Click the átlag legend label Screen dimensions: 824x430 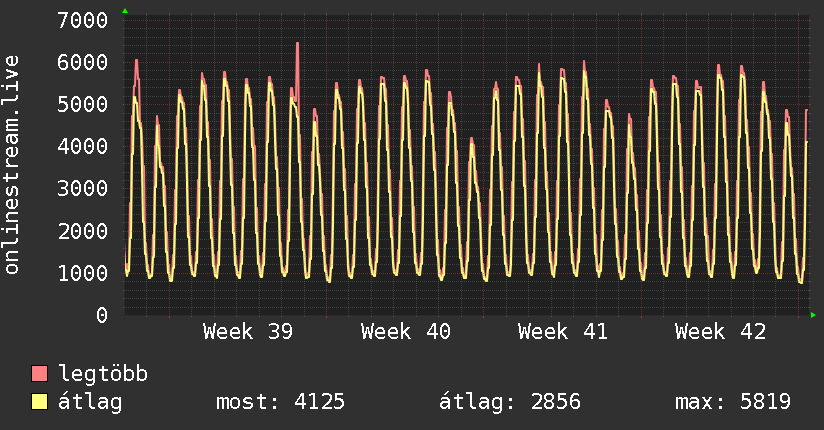tap(91, 402)
